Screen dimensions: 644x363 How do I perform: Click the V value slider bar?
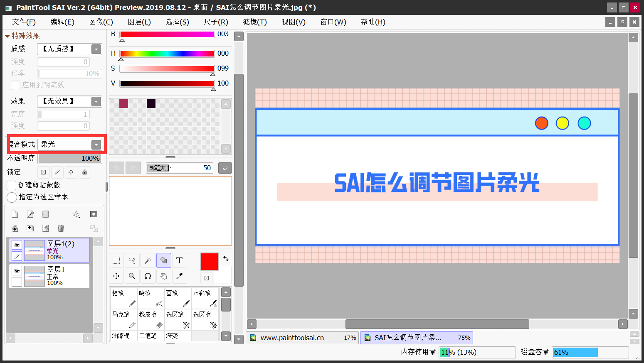click(167, 83)
